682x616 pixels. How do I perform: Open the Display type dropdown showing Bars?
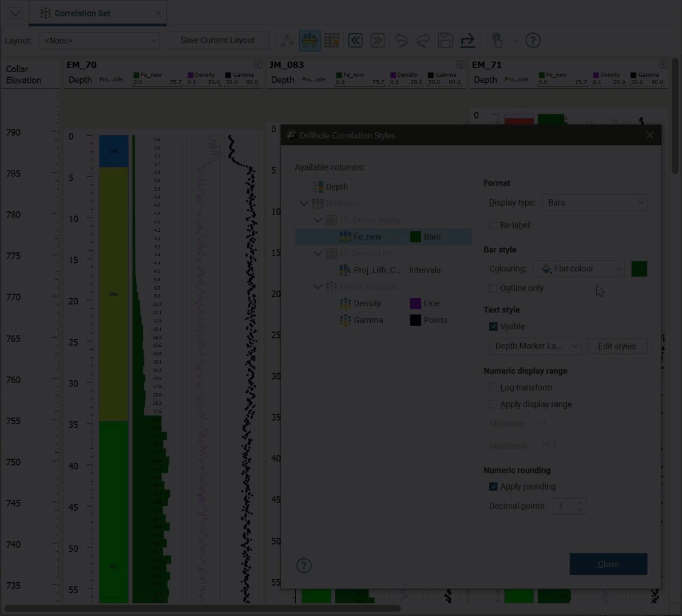pyautogui.click(x=594, y=203)
